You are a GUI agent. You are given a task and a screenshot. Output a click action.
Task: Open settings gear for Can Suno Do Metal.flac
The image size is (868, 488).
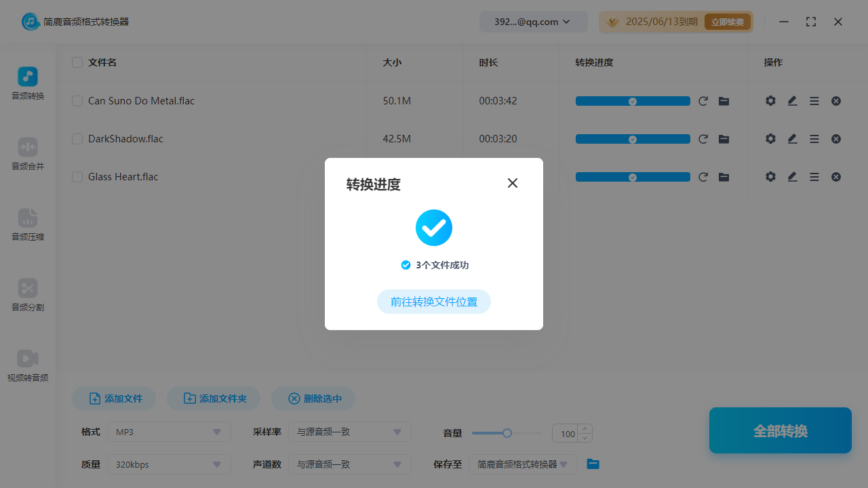pos(770,101)
